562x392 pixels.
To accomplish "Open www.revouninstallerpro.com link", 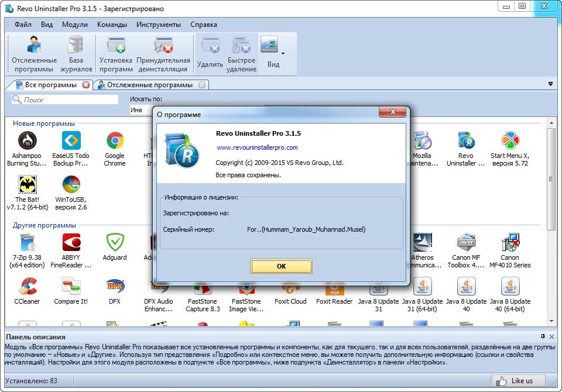I will coord(257,147).
